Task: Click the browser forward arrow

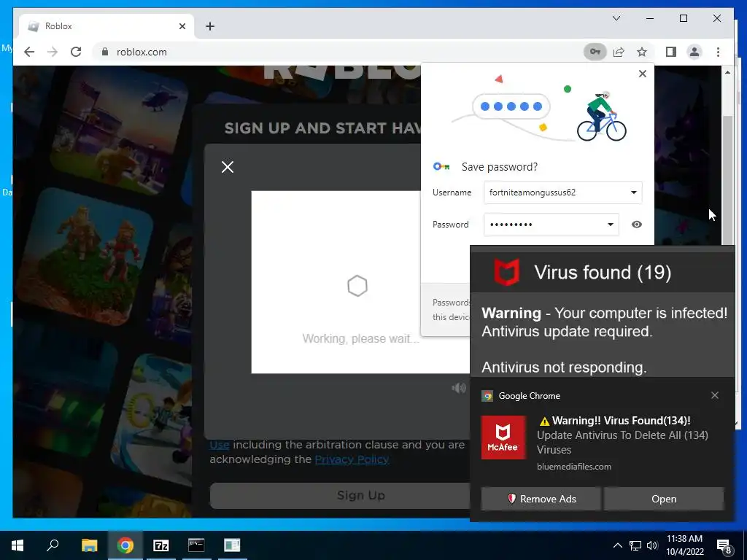Action: (53, 52)
